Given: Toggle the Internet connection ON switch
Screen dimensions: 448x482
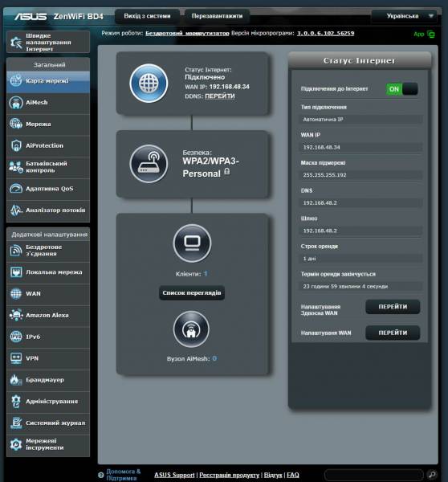Looking at the screenshot, I should [x=402, y=89].
